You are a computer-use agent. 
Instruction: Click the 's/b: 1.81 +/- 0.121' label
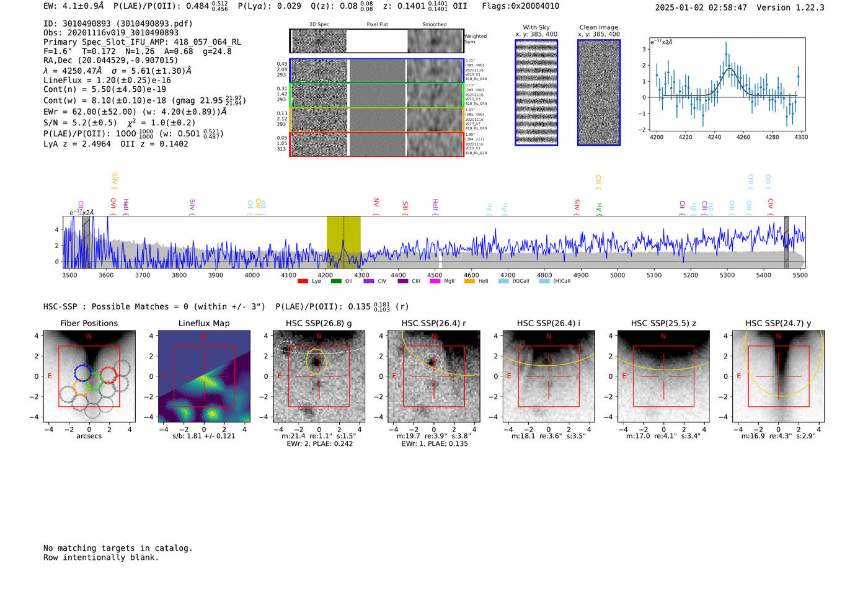coord(204,436)
